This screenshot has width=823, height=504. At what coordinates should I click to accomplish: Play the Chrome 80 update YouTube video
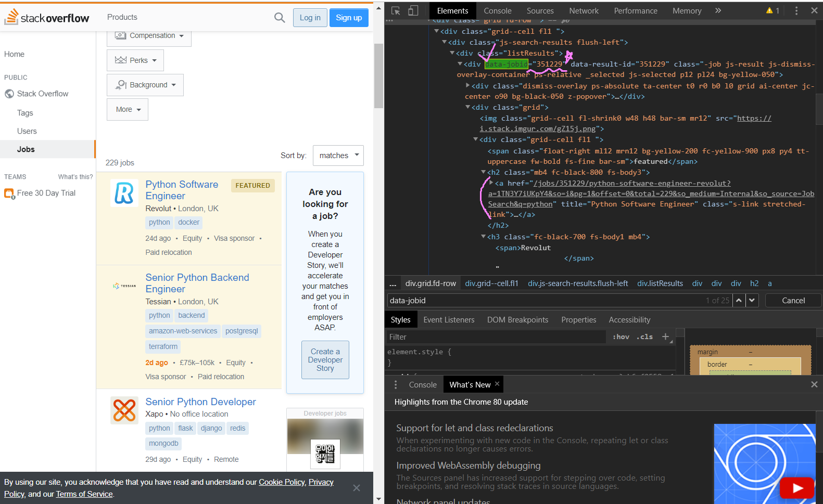(x=796, y=488)
